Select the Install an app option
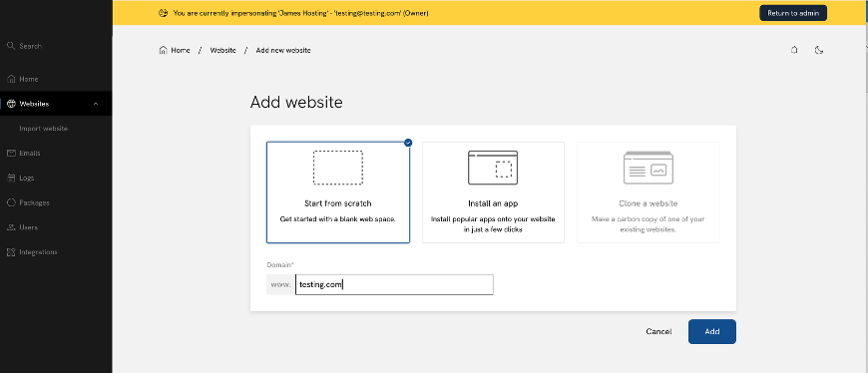Viewport: 868px width, 373px height. tap(493, 192)
